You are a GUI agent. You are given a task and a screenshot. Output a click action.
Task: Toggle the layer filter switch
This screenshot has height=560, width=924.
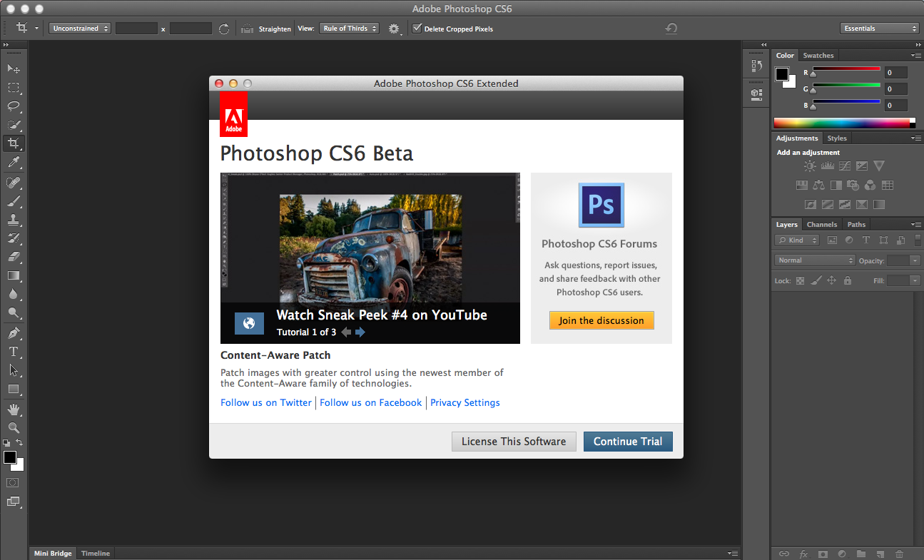coord(918,240)
